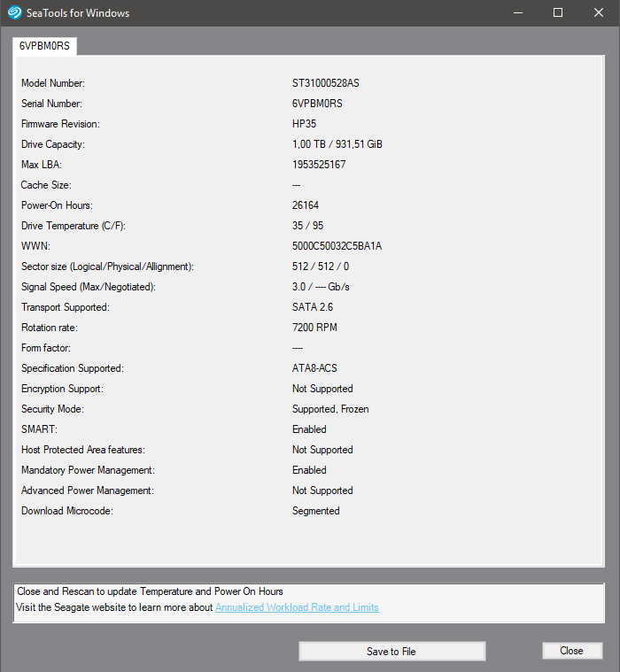
Task: Click the Host Protected Area features: label
Action: point(82,450)
